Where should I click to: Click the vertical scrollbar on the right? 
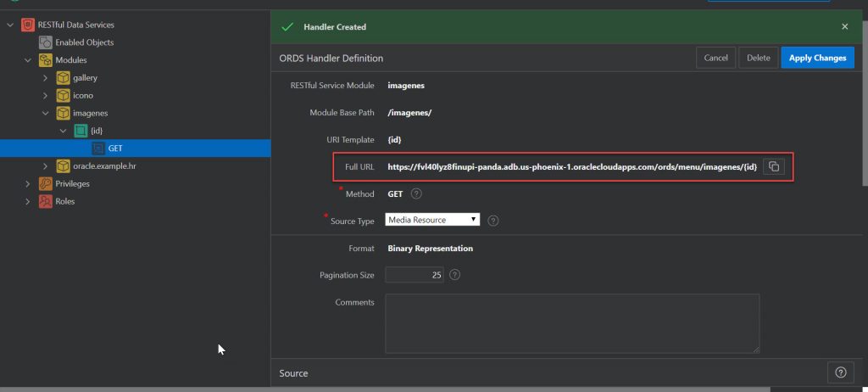tap(865, 105)
